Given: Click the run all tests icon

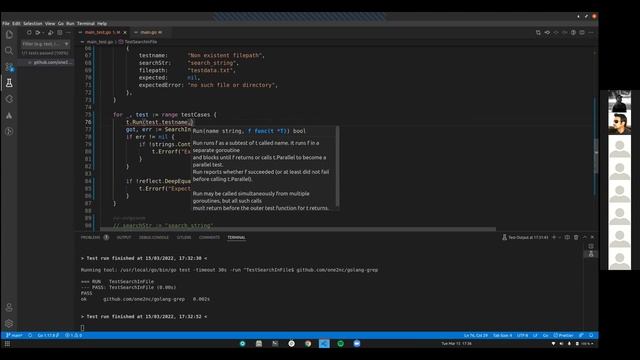Looking at the screenshot, I should click(38, 32).
